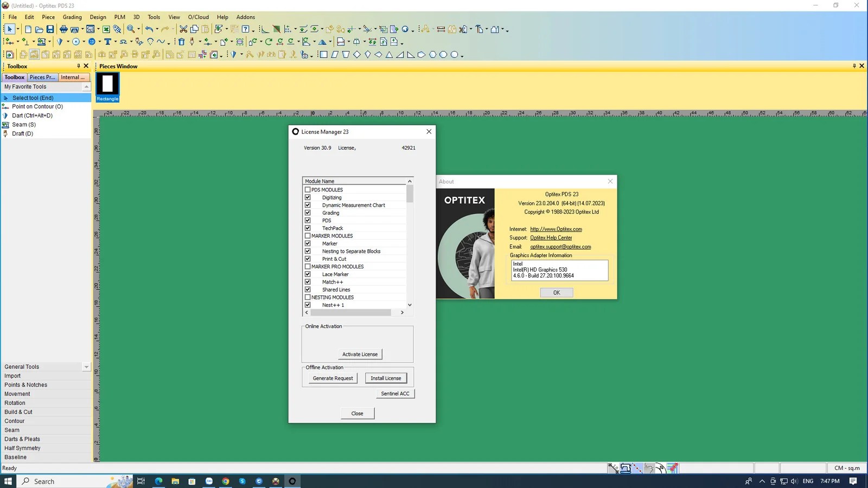Collapse the My Favorite Tools section
868x488 pixels.
pos(86,87)
